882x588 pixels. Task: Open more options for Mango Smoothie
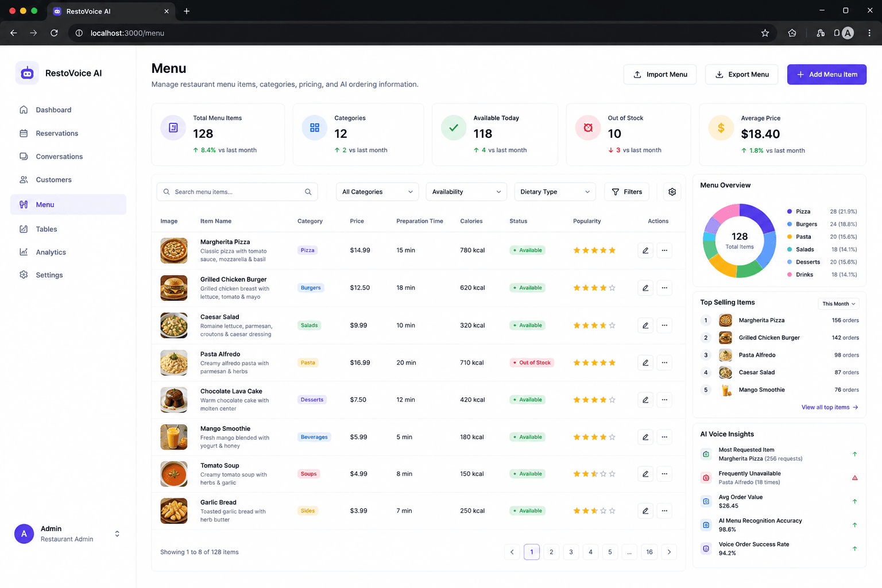tap(664, 437)
